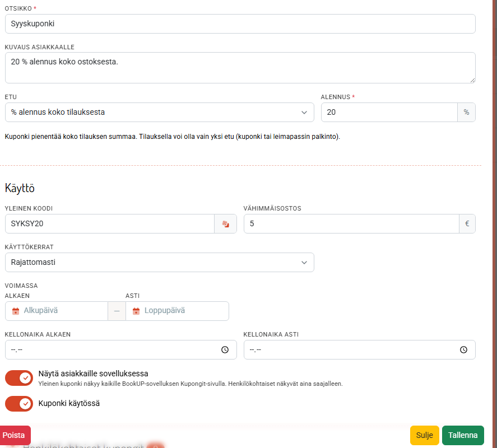Screen dimensions: 497x448
Task: Delete the coupon with Poista button
Action: coord(15,435)
